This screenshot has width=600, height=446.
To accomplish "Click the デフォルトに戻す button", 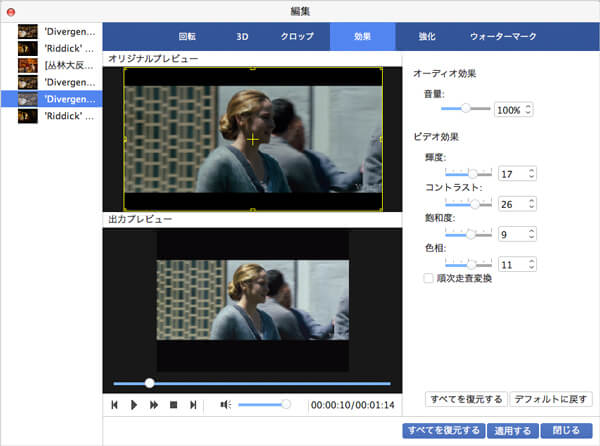I will point(551,399).
